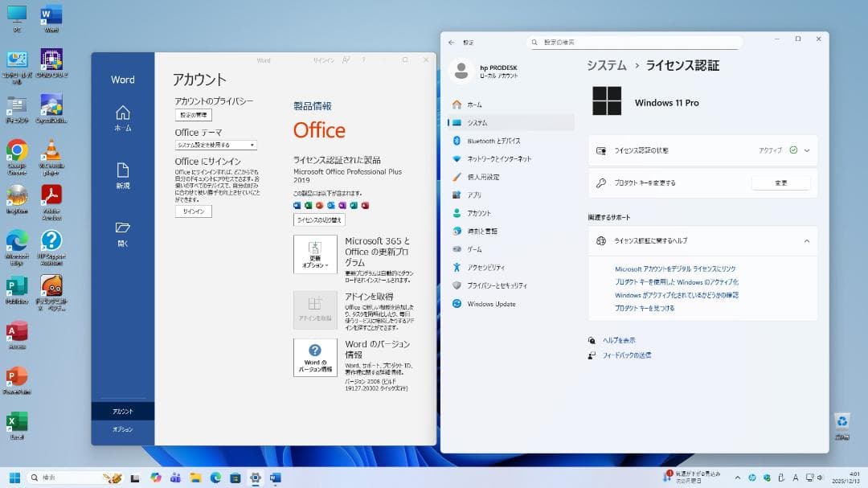The height and width of the screenshot is (488, 868).
Task: Open Accounts in Settings navigation
Action: [511, 213]
